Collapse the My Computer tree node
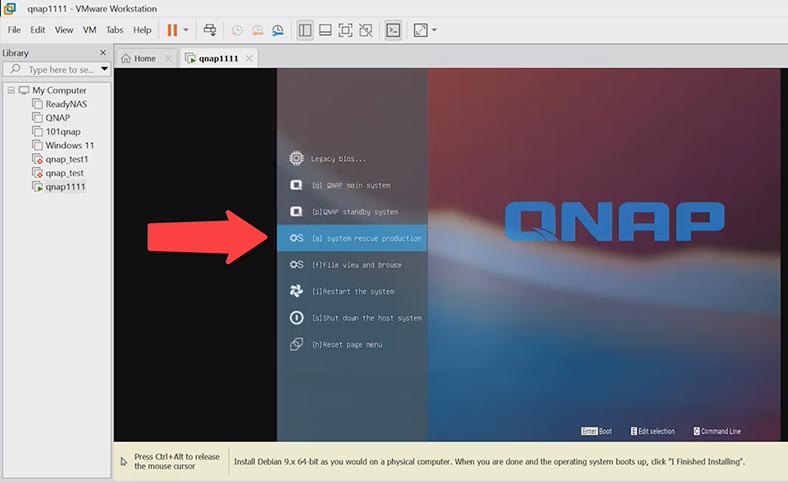 [x=11, y=90]
